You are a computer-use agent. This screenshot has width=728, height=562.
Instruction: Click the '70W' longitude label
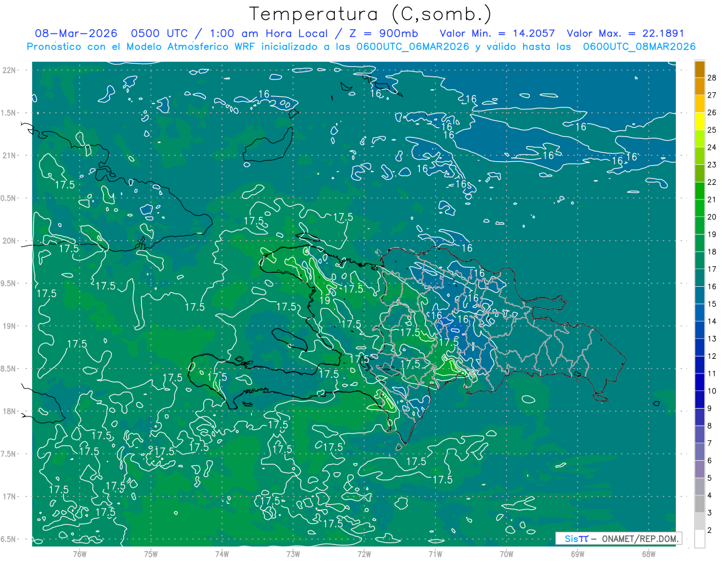506,554
